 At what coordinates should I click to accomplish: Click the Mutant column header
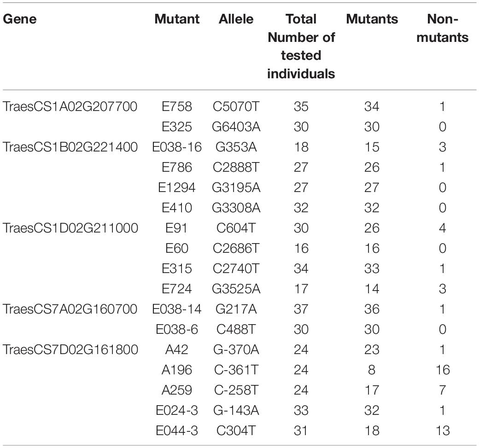[177, 19]
